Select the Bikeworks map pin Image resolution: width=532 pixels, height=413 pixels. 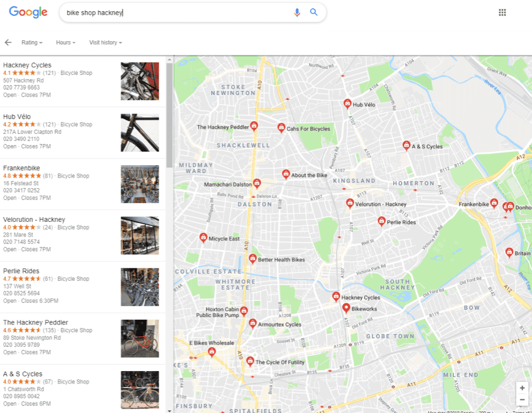346,308
